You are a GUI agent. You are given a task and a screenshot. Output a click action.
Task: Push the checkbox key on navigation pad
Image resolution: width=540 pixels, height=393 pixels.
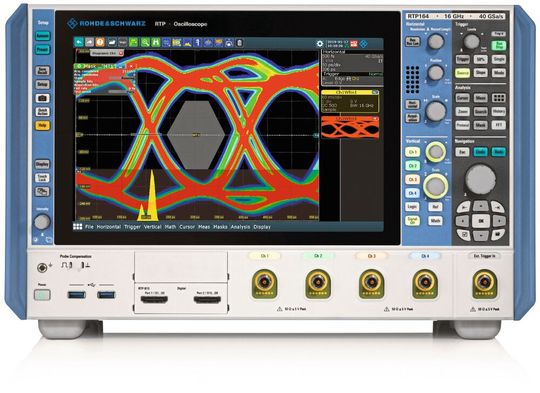[x=465, y=235]
